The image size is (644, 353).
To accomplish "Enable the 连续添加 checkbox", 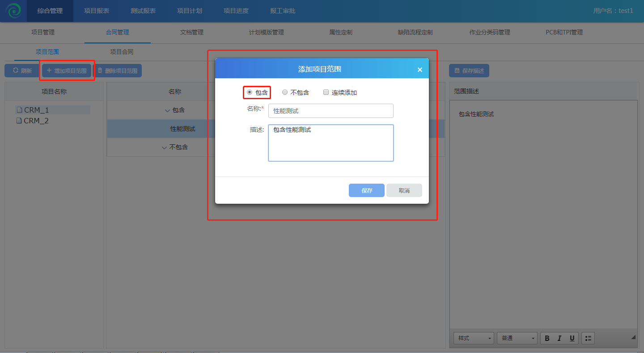I will 326,92.
